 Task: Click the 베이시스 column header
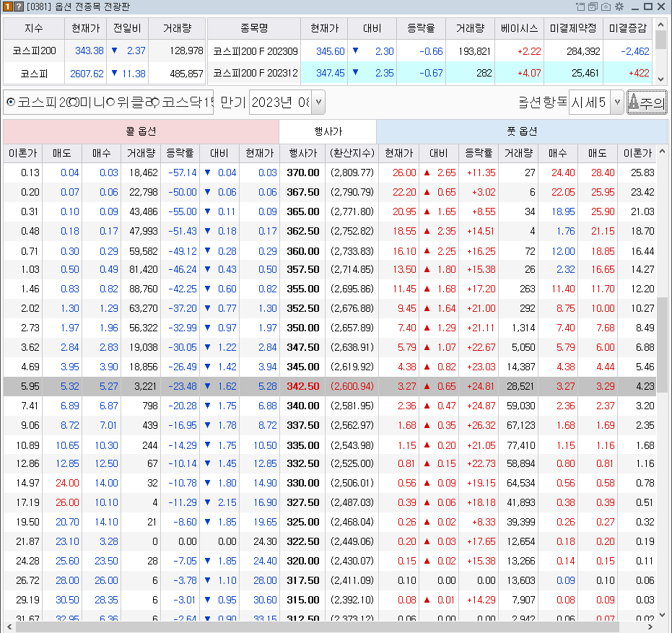[519, 28]
